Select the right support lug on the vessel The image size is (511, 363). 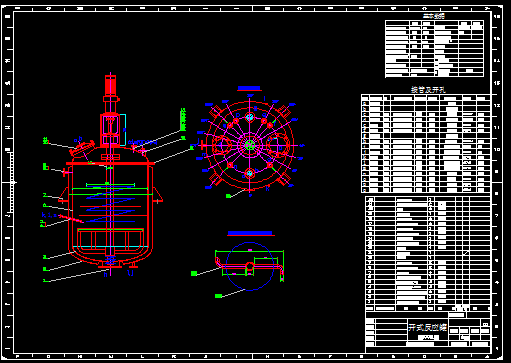pos(158,195)
